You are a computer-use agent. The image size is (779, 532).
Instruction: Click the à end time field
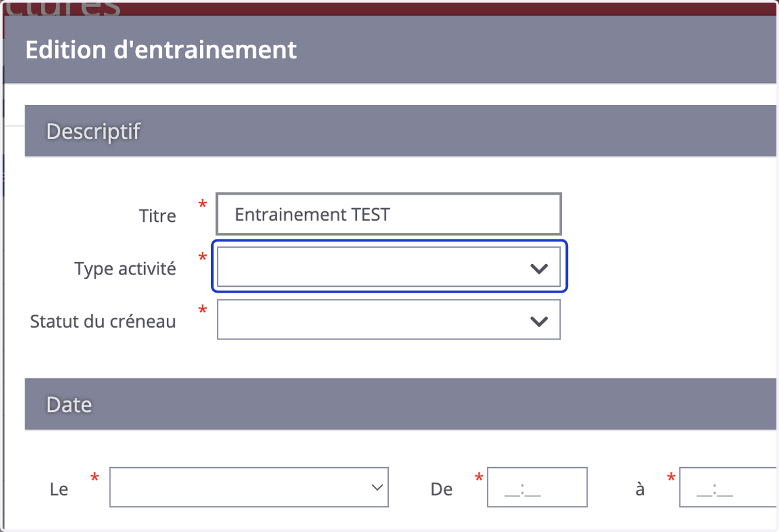click(x=729, y=487)
